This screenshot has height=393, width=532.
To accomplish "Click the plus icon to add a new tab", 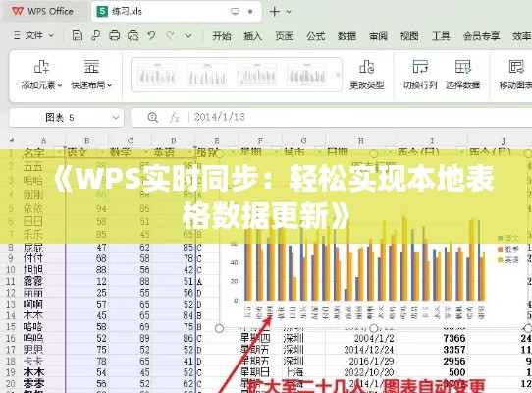I will 274,12.
